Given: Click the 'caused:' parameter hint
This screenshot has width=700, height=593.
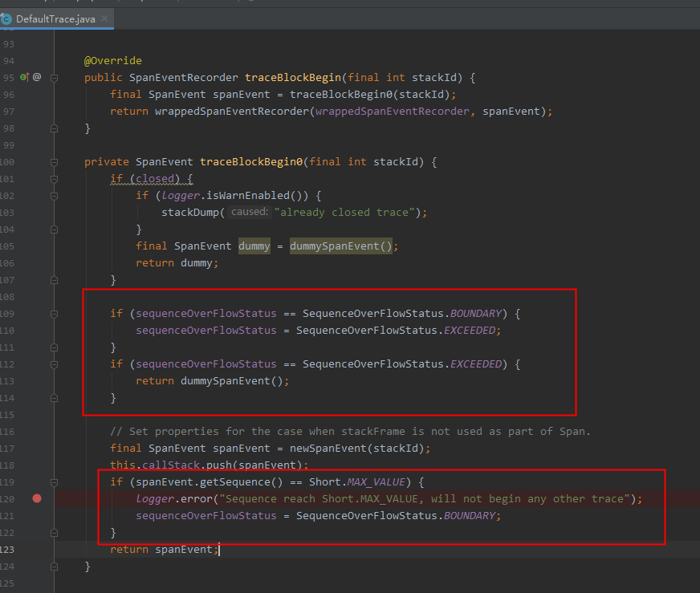Looking at the screenshot, I should pyautogui.click(x=250, y=212).
